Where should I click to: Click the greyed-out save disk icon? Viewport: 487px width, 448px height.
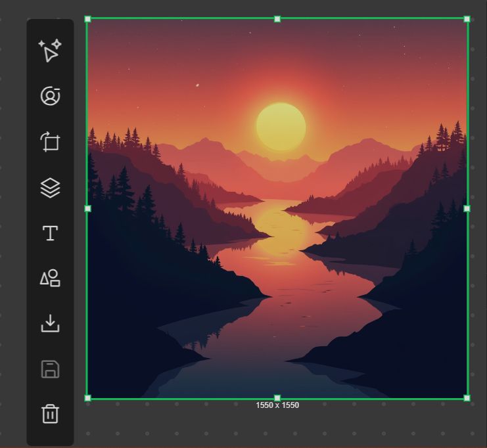50,369
